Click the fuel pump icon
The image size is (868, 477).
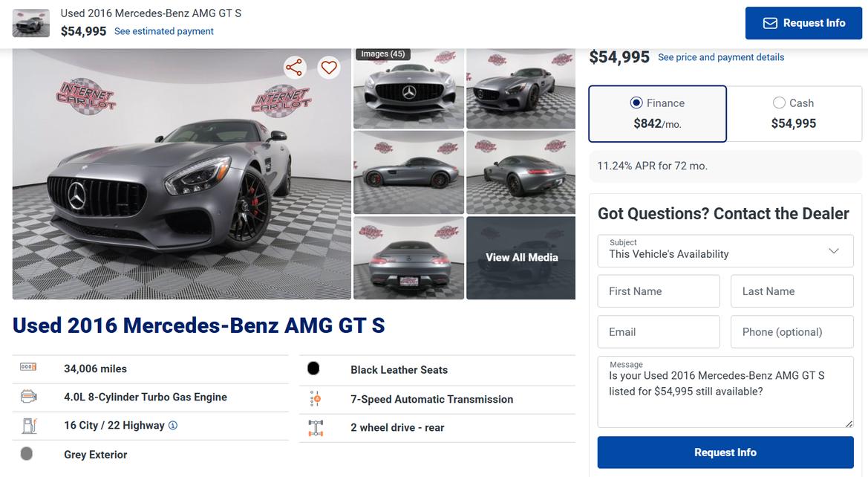28,426
